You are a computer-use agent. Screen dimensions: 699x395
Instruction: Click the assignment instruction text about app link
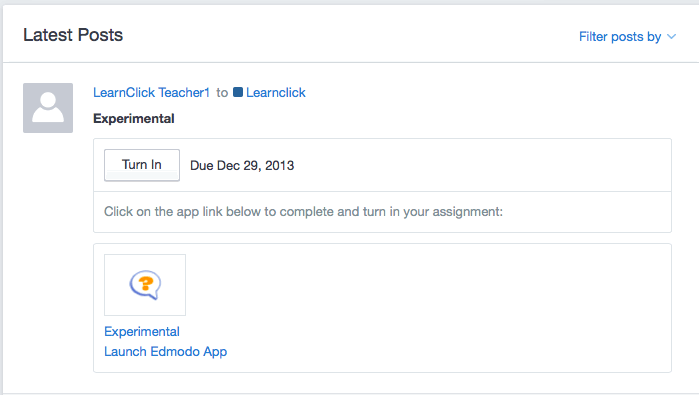(x=303, y=211)
